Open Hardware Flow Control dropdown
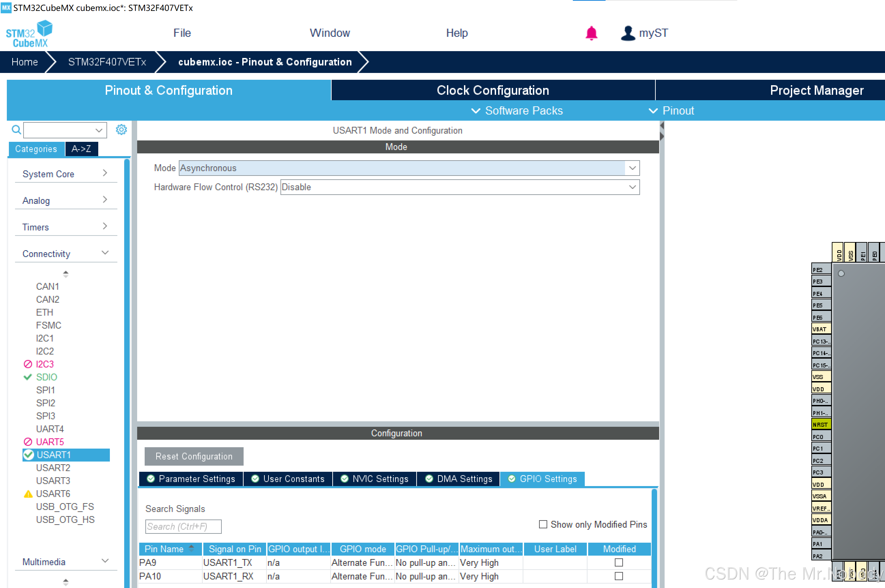The height and width of the screenshot is (588, 885). [x=632, y=187]
